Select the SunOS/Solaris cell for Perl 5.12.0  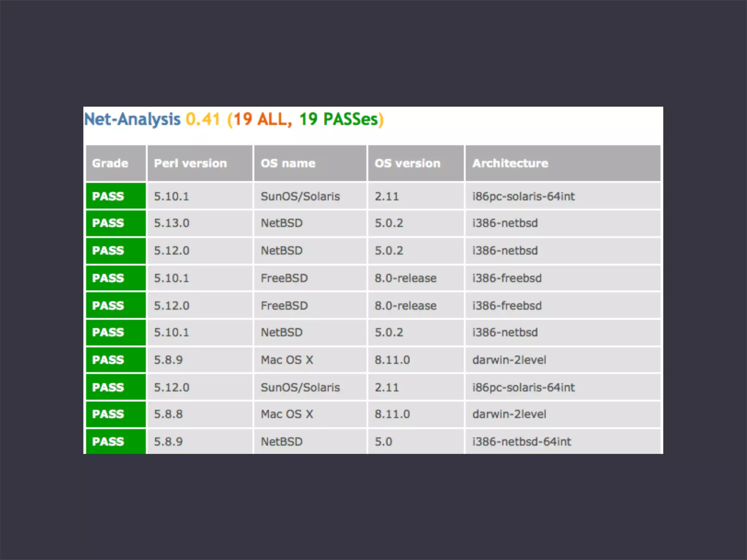point(300,387)
